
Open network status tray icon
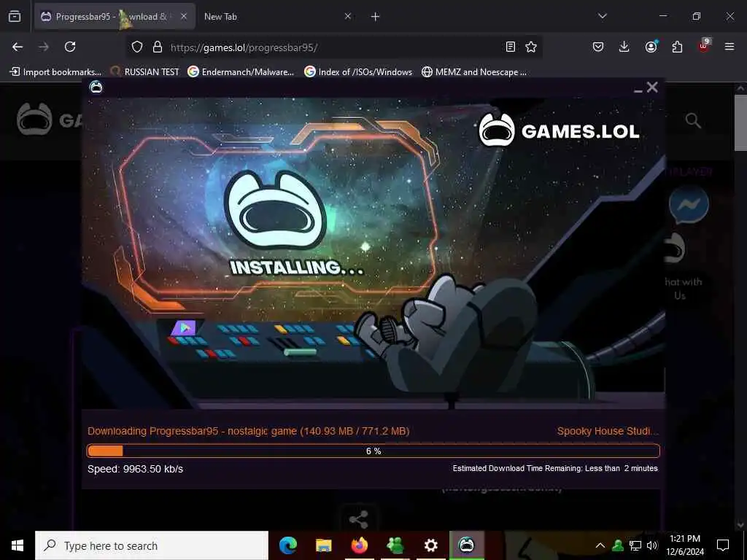pos(635,545)
